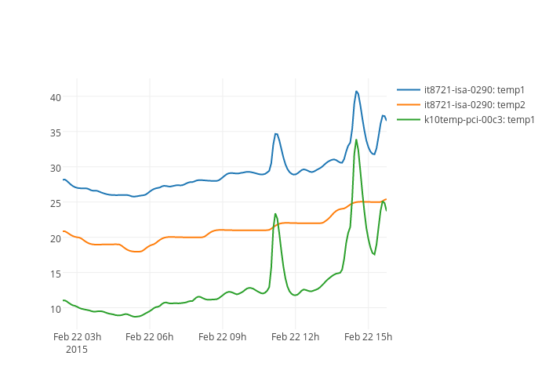
Task: Toggle k10temp-pci-00c3: temp1 legend item
Action: [478, 120]
